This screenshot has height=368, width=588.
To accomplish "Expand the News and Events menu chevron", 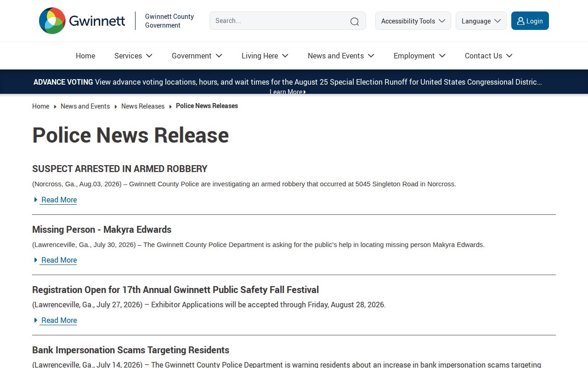I will point(371,56).
